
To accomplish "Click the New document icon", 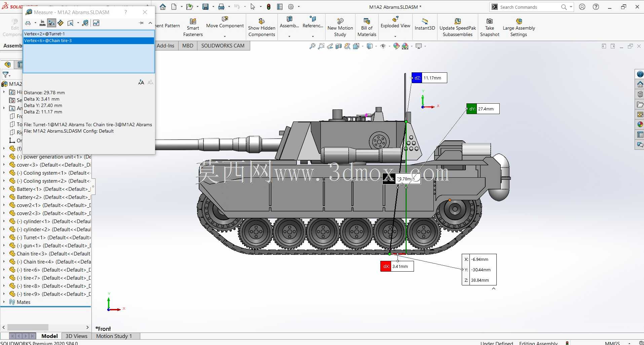I will (x=174, y=7).
